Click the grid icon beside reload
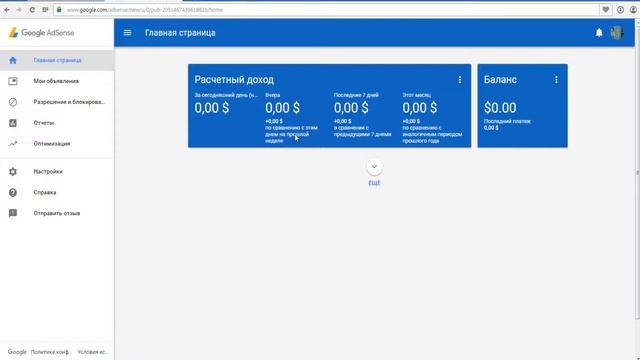 point(45,10)
